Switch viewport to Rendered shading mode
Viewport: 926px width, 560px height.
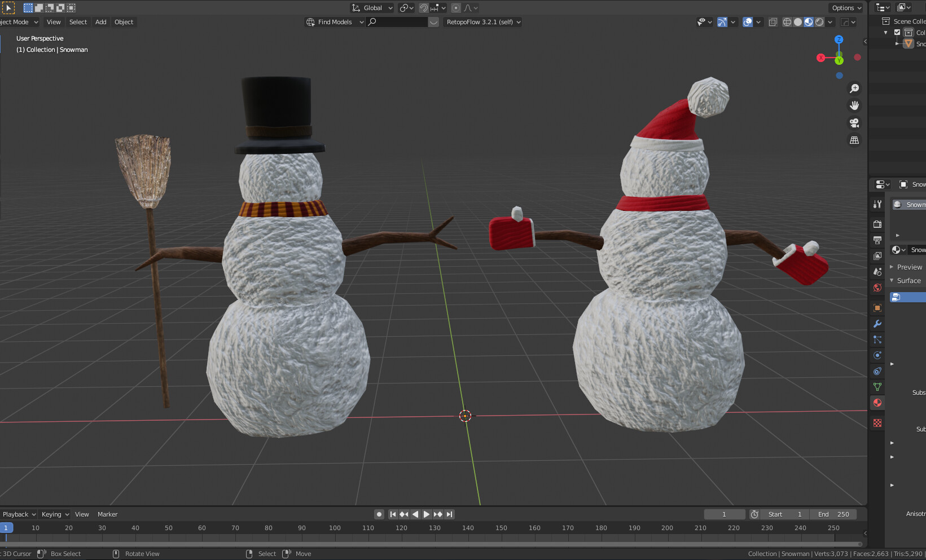819,22
